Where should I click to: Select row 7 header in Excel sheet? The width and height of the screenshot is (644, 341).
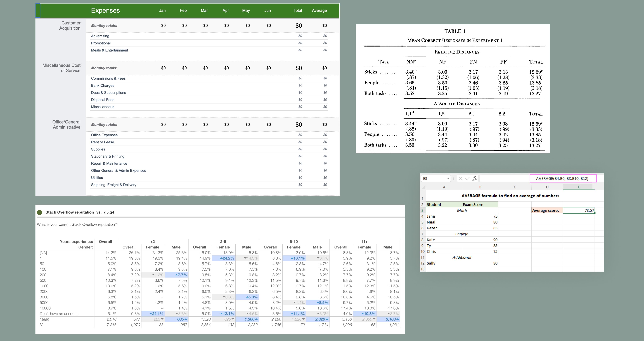[423, 234]
